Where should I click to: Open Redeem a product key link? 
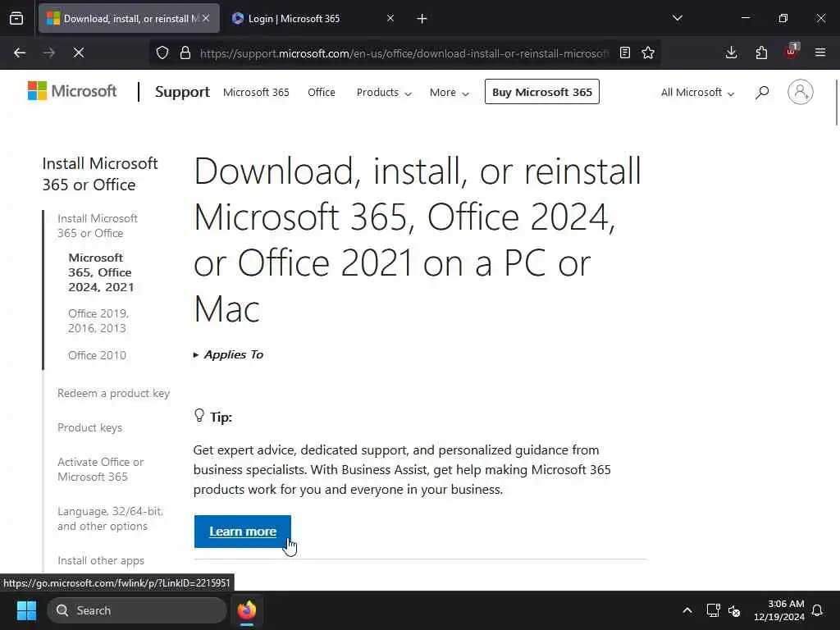pyautogui.click(x=113, y=393)
